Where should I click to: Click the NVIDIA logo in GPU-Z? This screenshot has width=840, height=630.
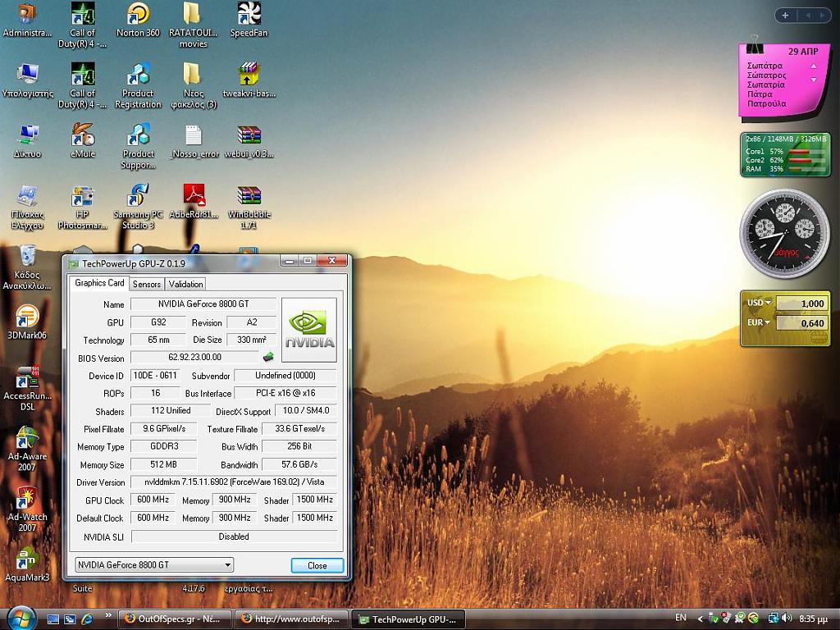309,330
